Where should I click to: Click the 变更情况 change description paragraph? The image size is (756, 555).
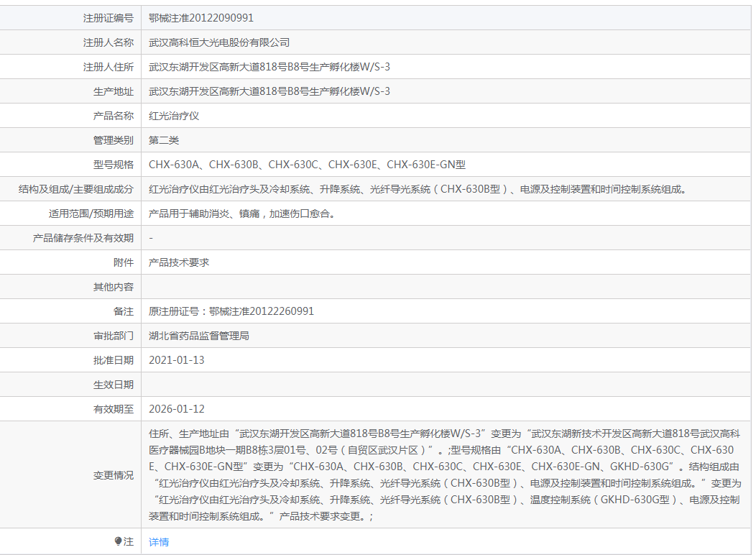pos(444,475)
